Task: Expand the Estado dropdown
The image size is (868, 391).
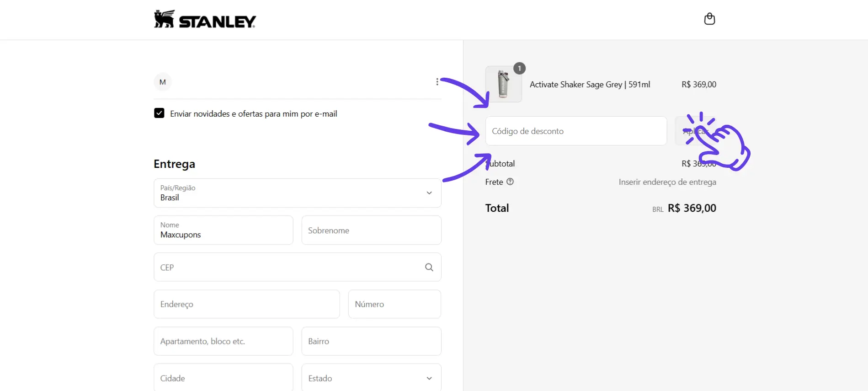Action: click(371, 378)
